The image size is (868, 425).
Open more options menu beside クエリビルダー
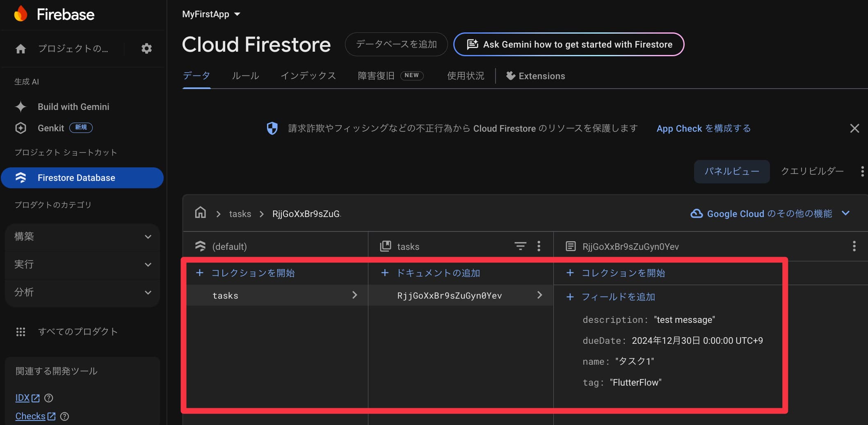point(862,171)
